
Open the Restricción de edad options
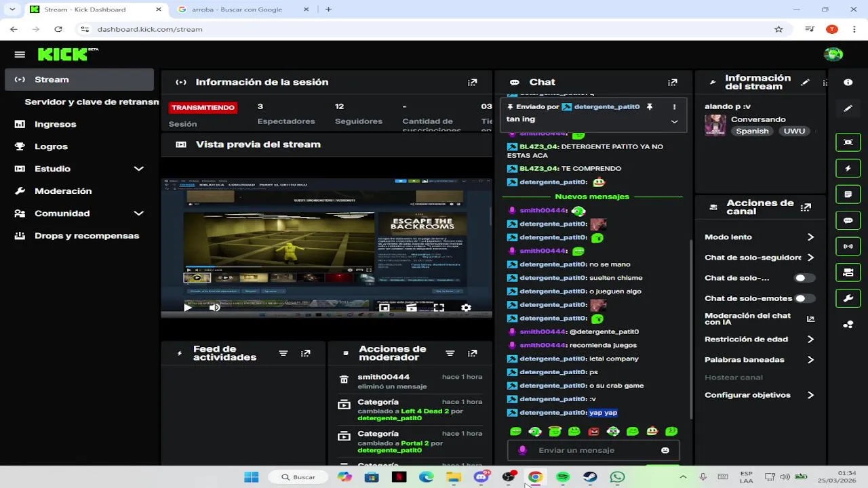tap(759, 340)
